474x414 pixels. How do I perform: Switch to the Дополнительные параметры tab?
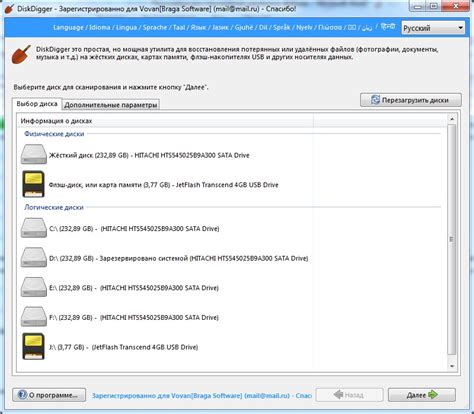[111, 105]
